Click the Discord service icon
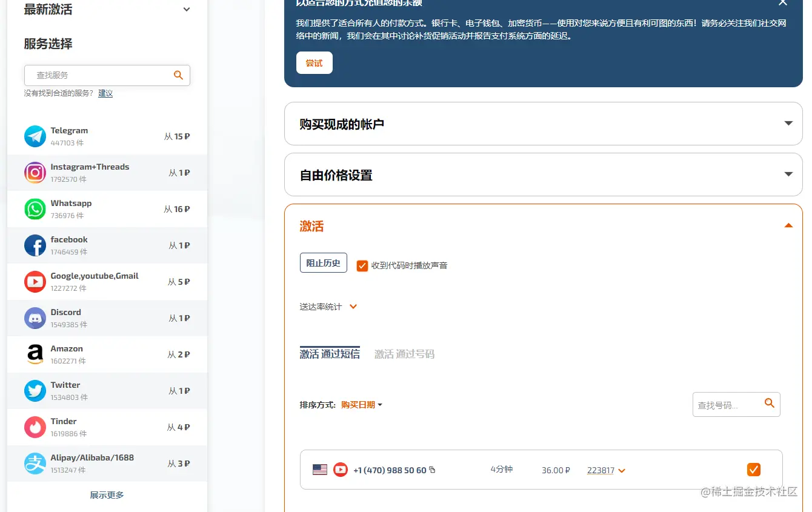The height and width of the screenshot is (512, 812). [35, 318]
